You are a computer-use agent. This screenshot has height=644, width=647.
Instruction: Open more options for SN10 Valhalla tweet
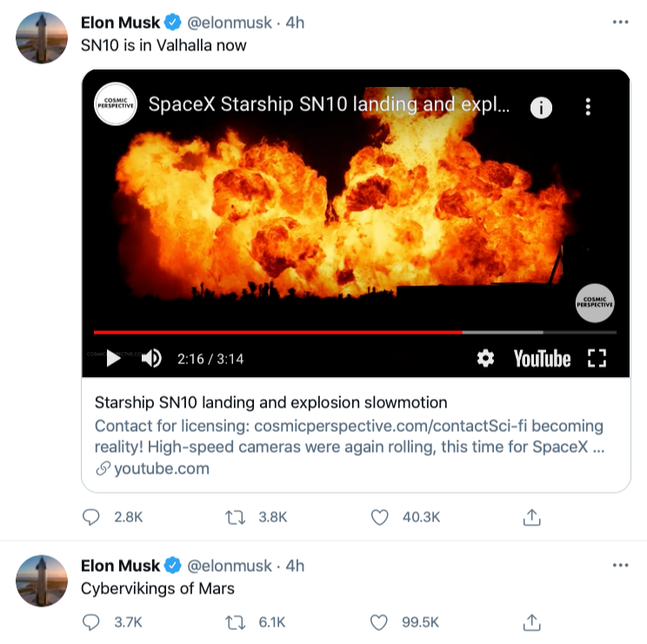620,22
